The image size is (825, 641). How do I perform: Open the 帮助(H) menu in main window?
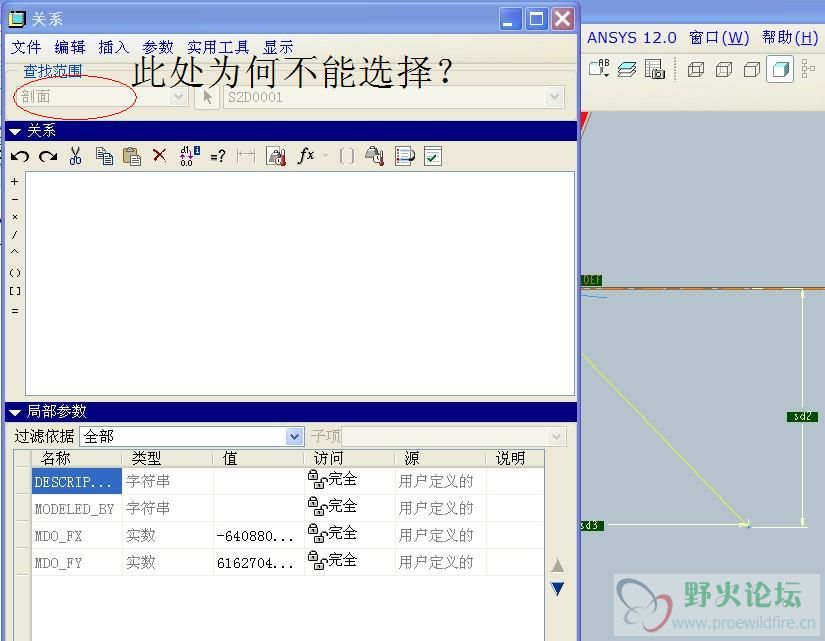pos(790,38)
